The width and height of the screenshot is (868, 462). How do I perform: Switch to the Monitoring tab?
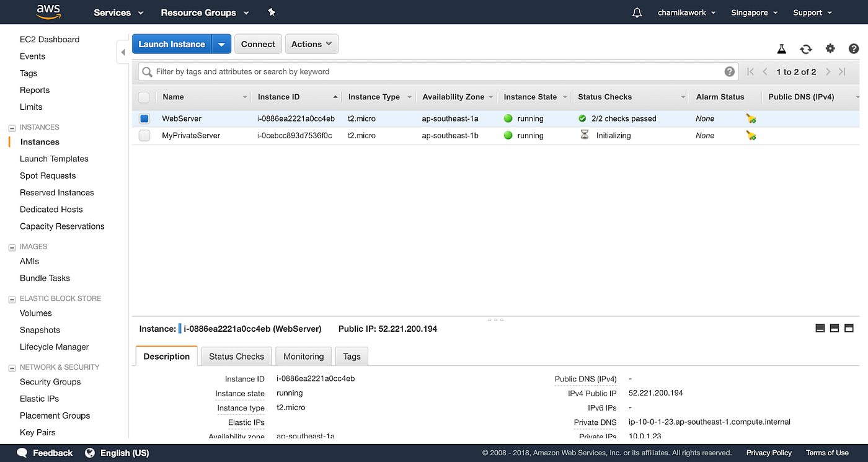point(303,357)
